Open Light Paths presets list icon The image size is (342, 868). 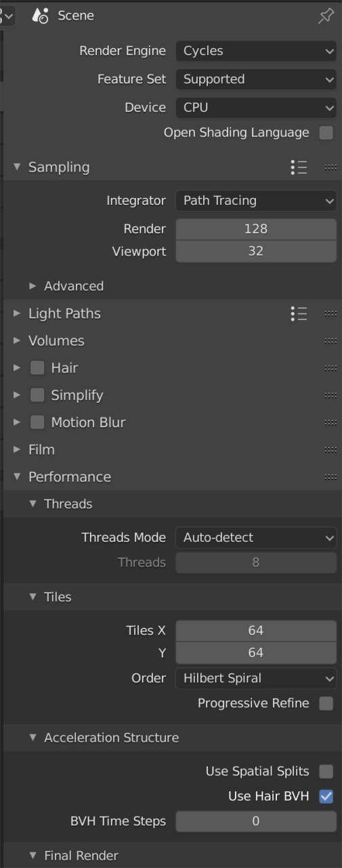pyautogui.click(x=299, y=313)
